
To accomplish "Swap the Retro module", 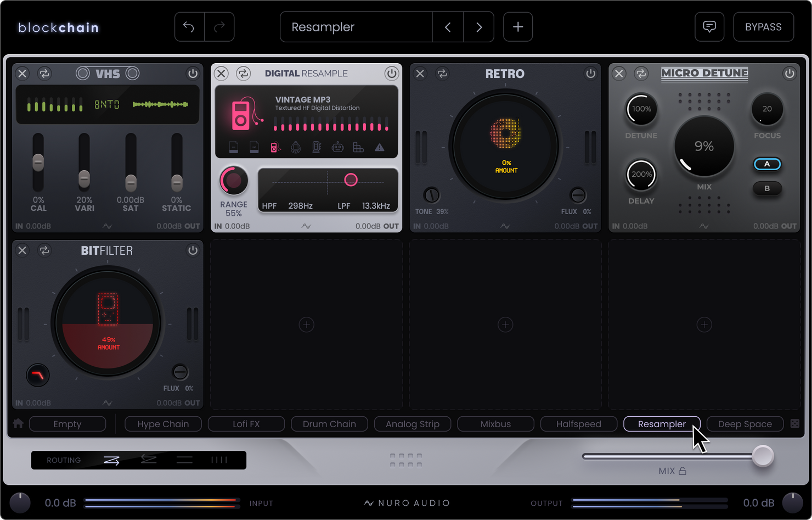I will [442, 73].
